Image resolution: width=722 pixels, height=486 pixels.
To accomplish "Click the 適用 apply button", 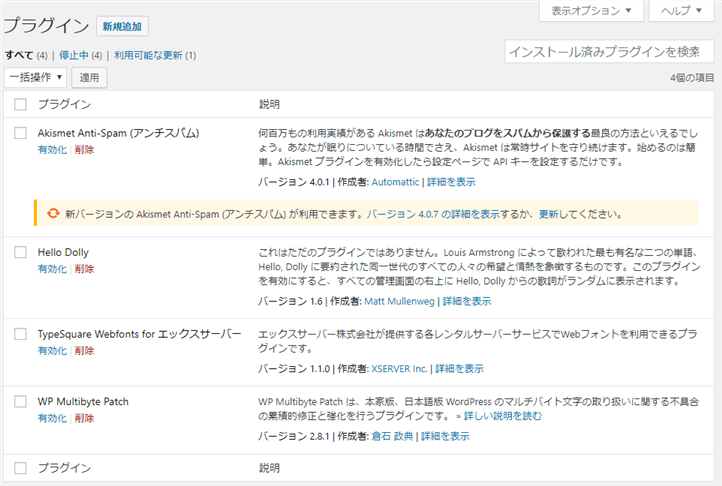I will click(89, 77).
